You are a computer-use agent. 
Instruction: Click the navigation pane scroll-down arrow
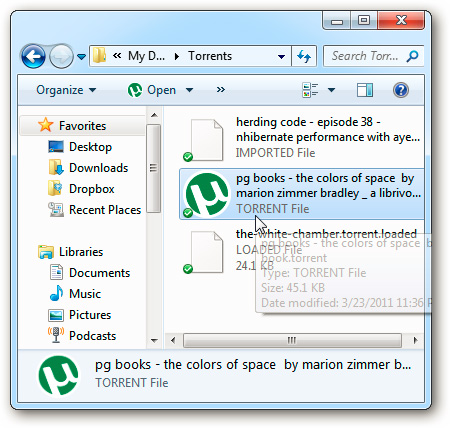click(154, 341)
